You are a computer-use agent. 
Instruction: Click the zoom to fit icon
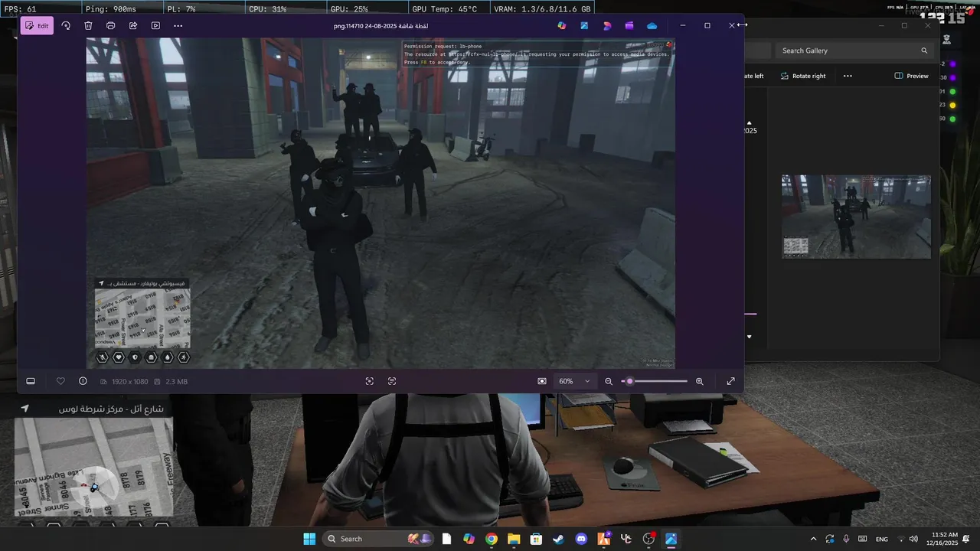coord(542,381)
